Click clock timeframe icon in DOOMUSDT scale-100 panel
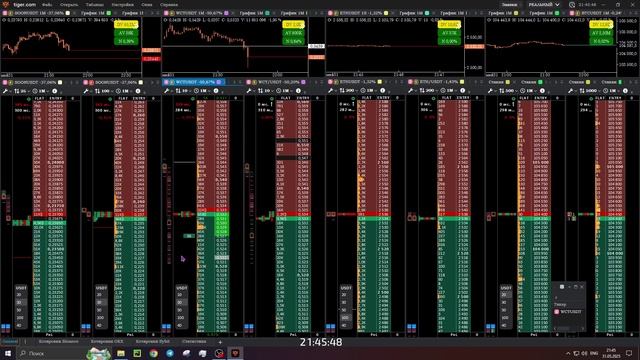640x360 pixels. point(118,91)
